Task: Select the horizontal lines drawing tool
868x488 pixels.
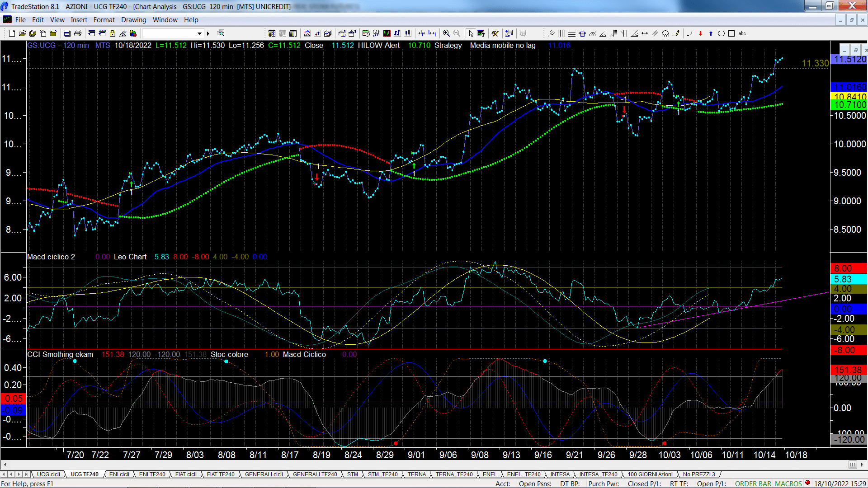Action: click(571, 33)
